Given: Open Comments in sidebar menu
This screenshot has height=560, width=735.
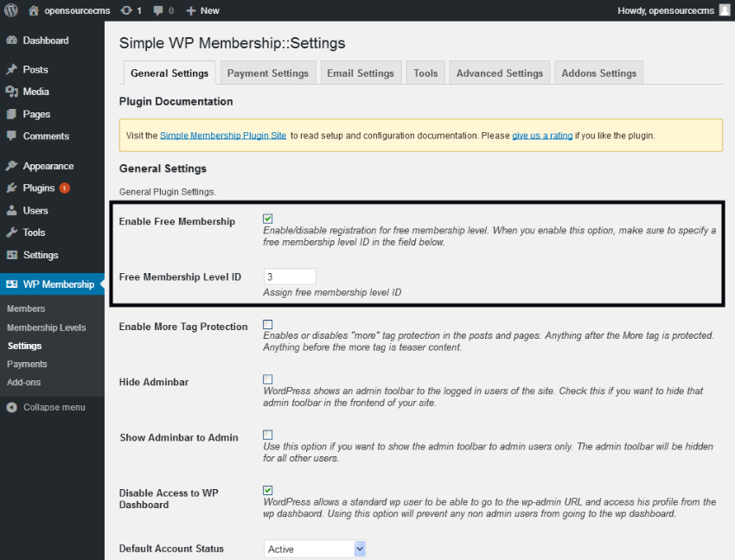Looking at the screenshot, I should click(46, 137).
